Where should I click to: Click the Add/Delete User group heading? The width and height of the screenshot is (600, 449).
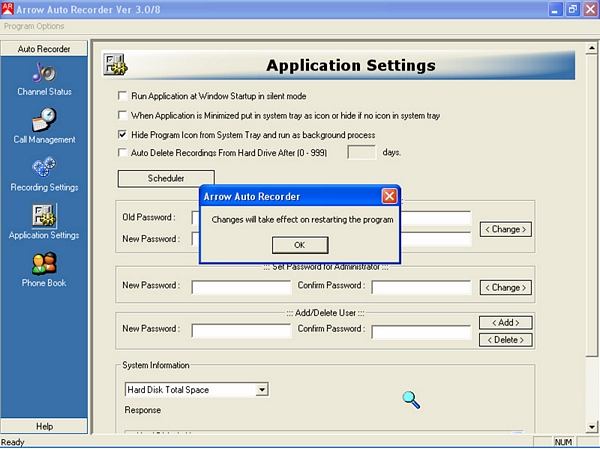click(326, 313)
